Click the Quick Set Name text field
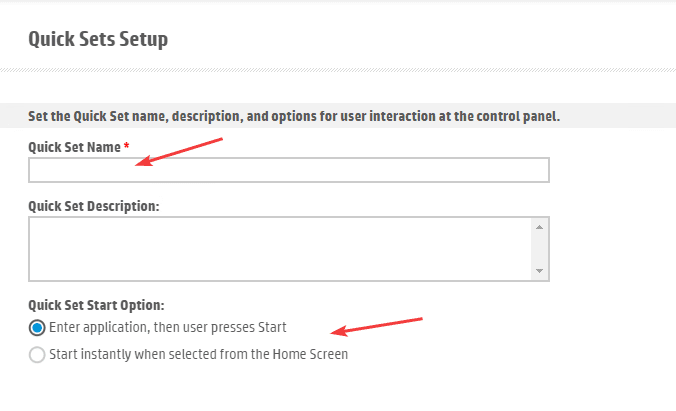 click(288, 170)
